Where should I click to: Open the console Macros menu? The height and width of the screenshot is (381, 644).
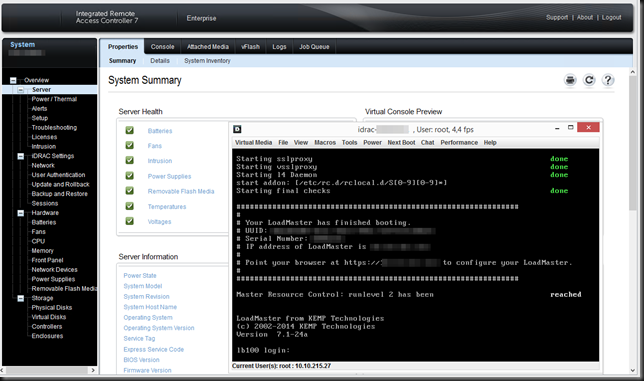325,142
